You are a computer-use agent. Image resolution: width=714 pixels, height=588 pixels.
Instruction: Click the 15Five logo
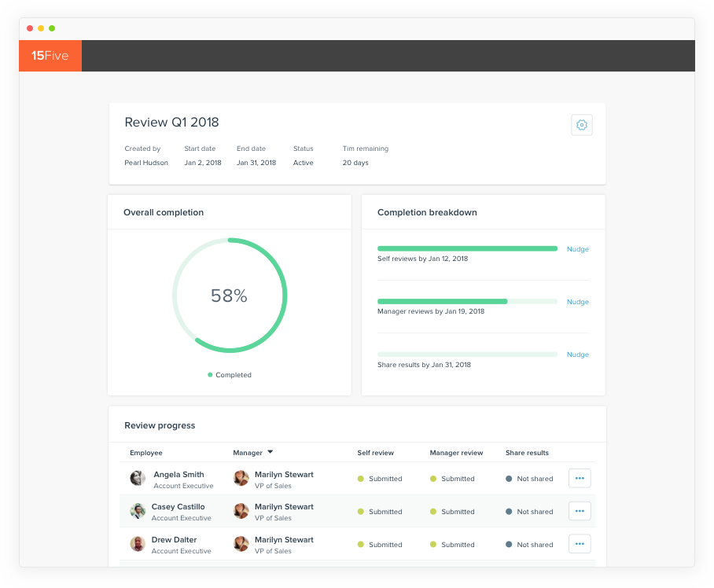coord(50,56)
